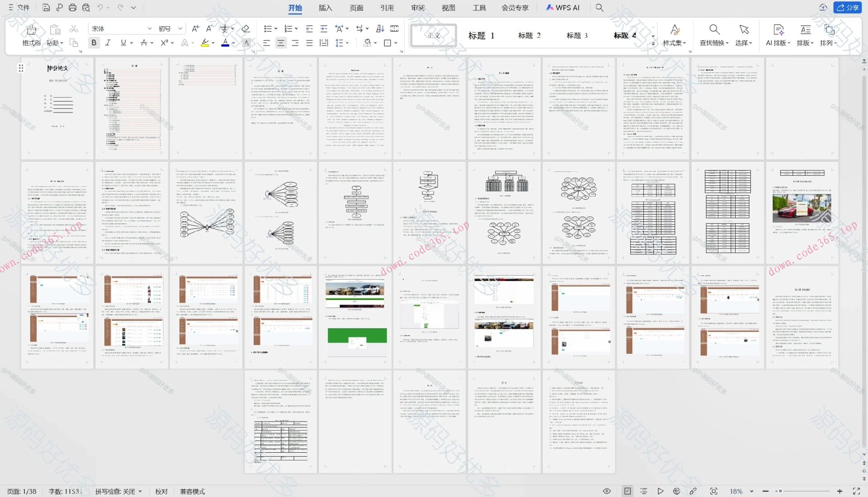The height and width of the screenshot is (497, 868).
Task: Click the yellow highlight color button
Action: point(205,42)
